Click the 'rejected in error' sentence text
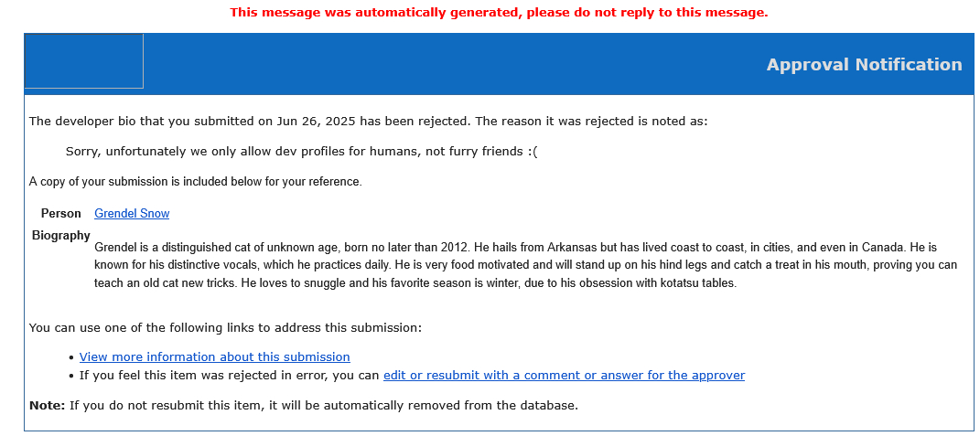The image size is (980, 436). coord(229,376)
